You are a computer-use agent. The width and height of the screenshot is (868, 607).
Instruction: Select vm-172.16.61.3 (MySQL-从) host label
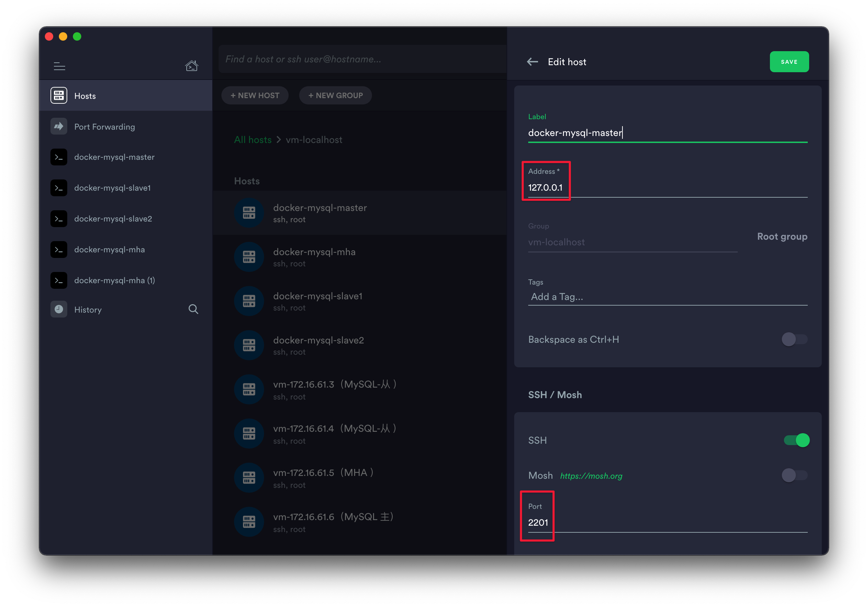coord(335,384)
